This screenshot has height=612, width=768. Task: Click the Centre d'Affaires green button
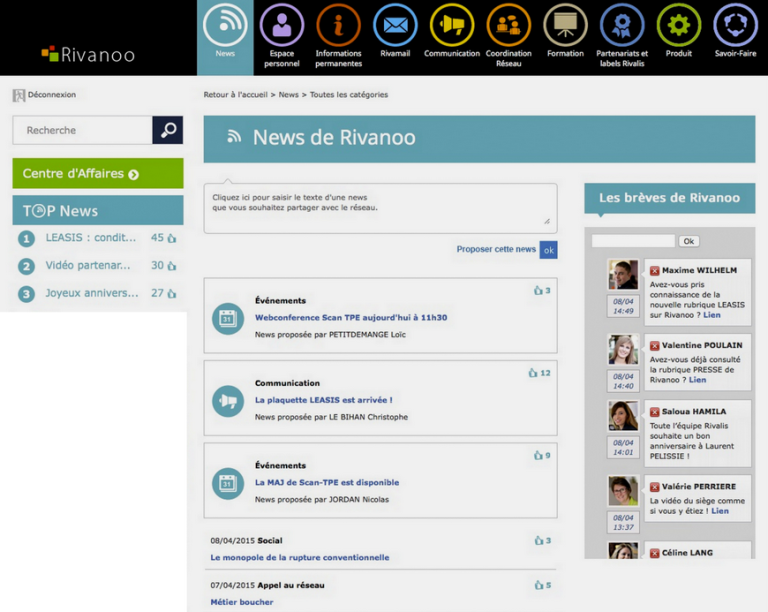tap(98, 173)
